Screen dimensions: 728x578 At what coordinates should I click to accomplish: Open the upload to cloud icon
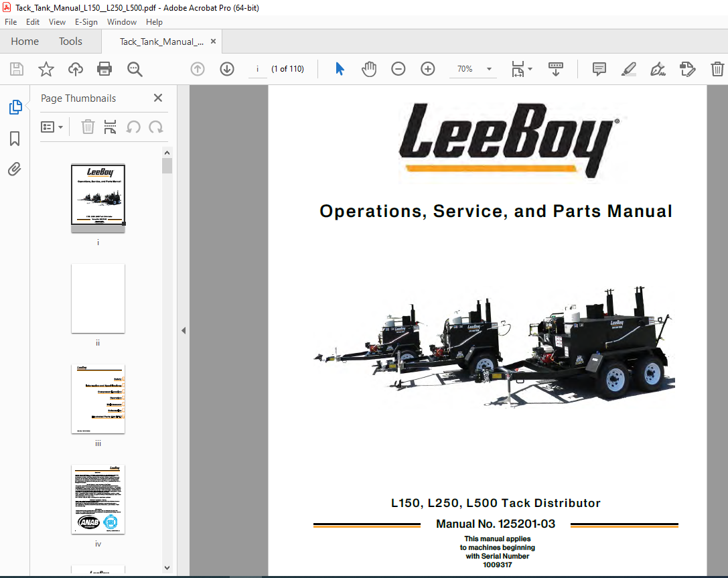(76, 69)
